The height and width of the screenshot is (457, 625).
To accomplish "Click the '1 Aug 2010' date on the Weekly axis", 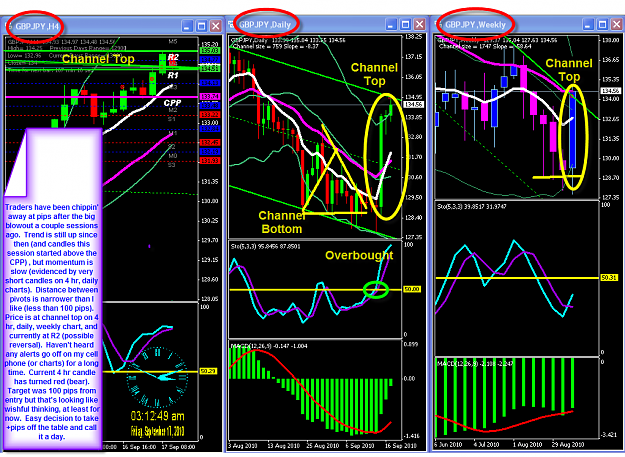I will (x=528, y=444).
